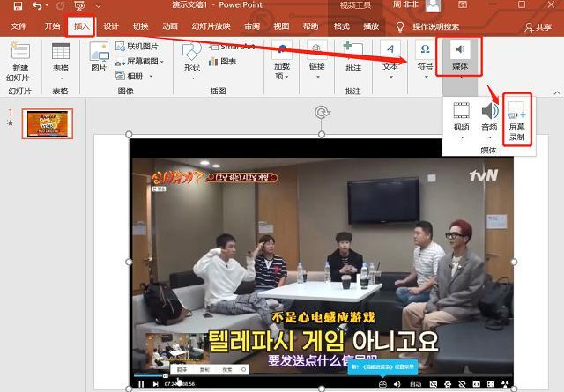Viewport: 564px width, 392px height.
Task: Click the 共享 share button
Action: click(538, 27)
